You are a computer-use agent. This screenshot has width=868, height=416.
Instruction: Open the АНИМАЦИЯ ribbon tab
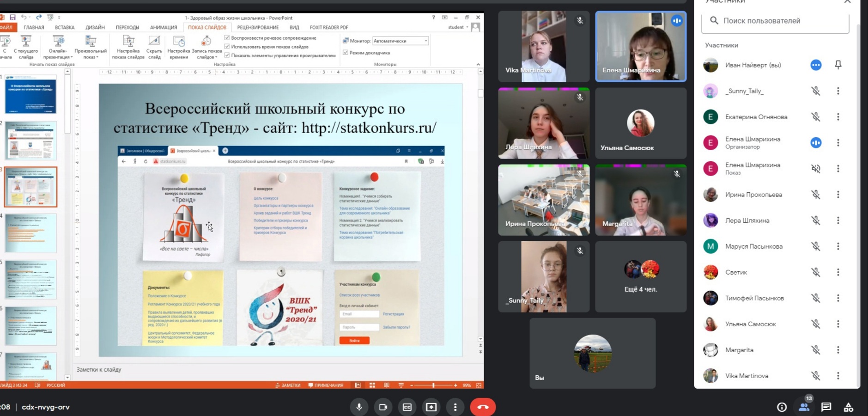[164, 28]
